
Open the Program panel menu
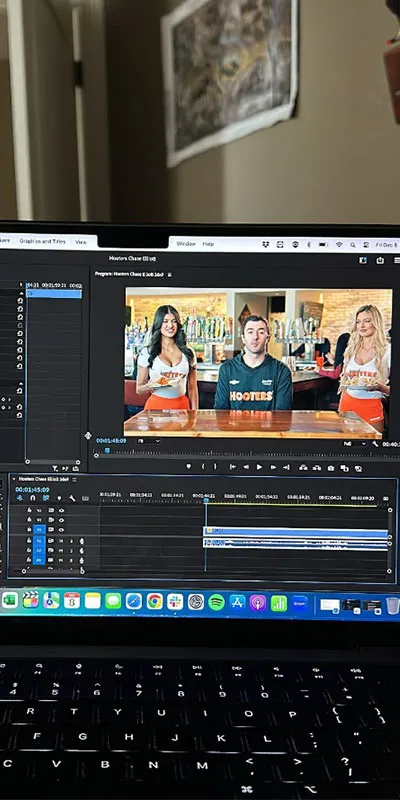pyautogui.click(x=169, y=274)
